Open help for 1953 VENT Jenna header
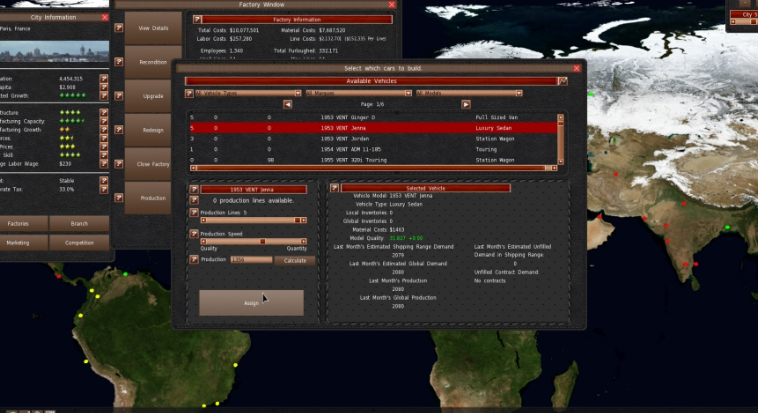Screen dimensions: 758x413 tap(194, 189)
